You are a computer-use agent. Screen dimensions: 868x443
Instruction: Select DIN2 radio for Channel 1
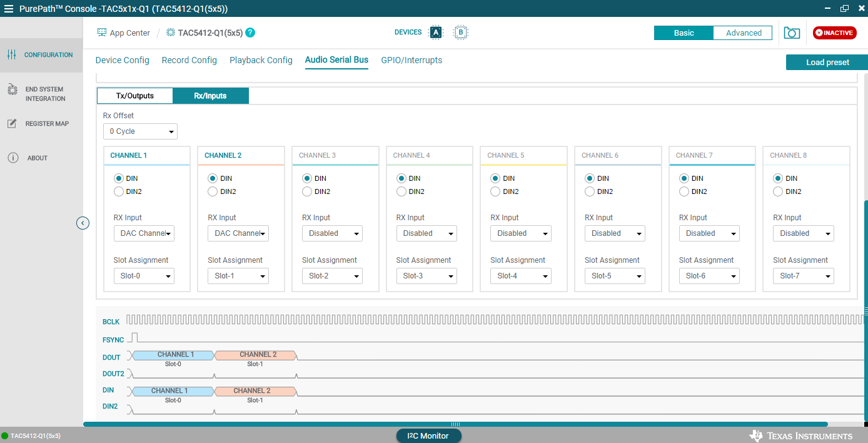119,191
